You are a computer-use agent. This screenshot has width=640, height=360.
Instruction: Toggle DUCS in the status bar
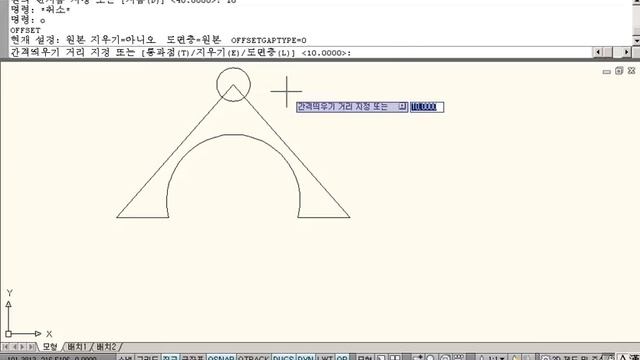[283, 358]
